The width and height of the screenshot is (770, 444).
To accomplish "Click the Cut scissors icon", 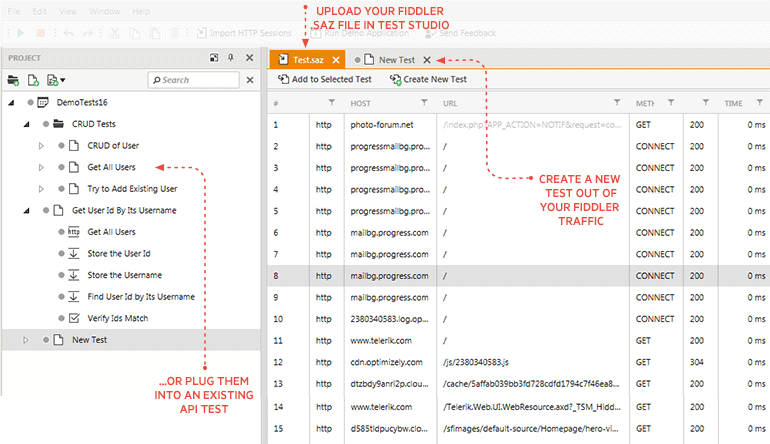I will point(115,33).
